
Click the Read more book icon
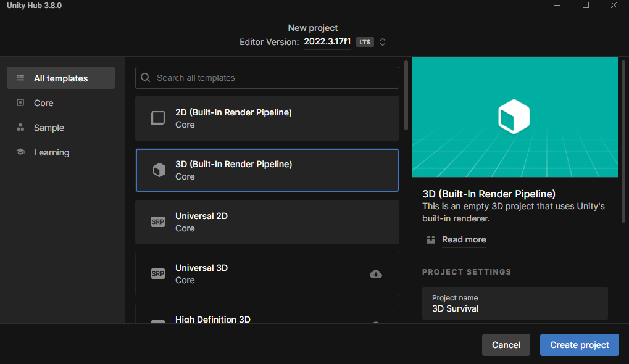point(430,239)
